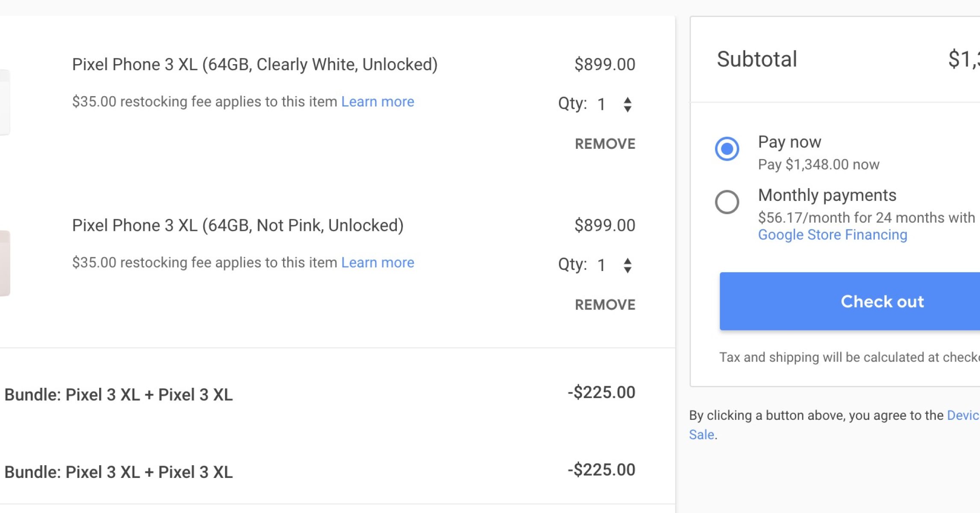Open Learn more for Not Pink restocking fee
The image size is (980, 513).
(x=378, y=262)
